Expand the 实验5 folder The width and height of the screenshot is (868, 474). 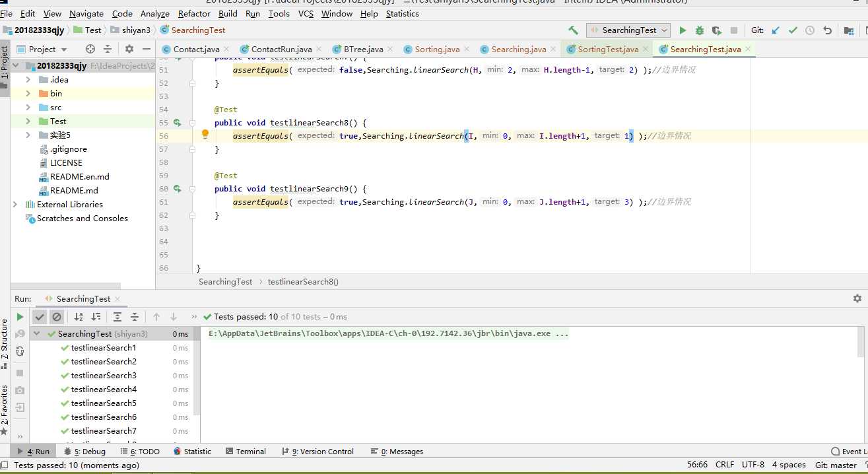click(x=28, y=135)
